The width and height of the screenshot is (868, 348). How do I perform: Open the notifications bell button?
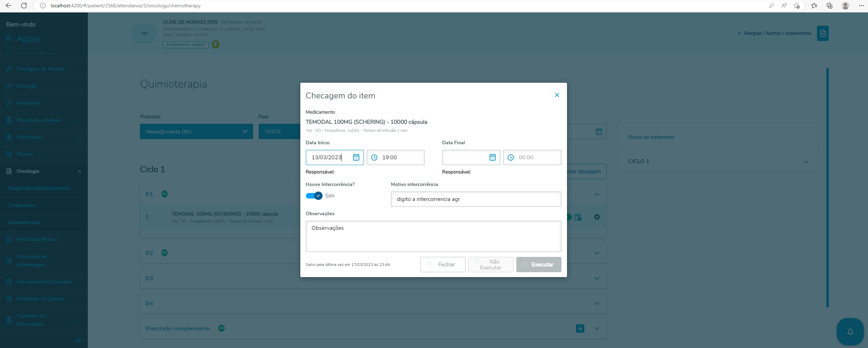pos(850,332)
